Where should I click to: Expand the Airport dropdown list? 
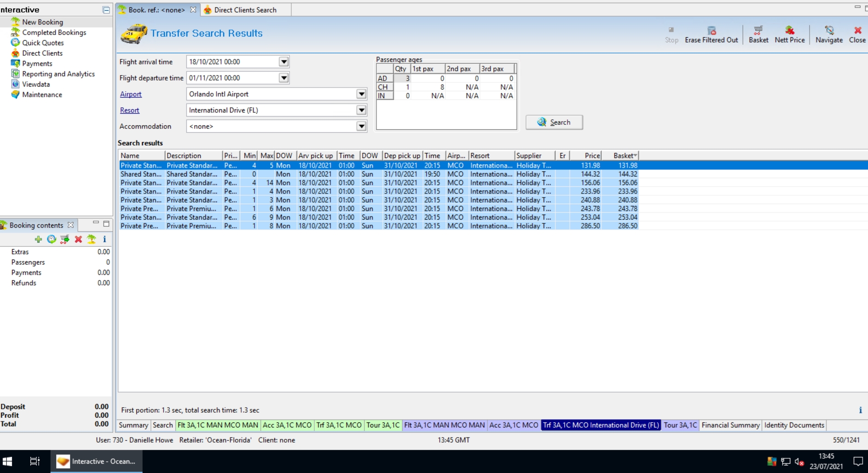tap(361, 94)
